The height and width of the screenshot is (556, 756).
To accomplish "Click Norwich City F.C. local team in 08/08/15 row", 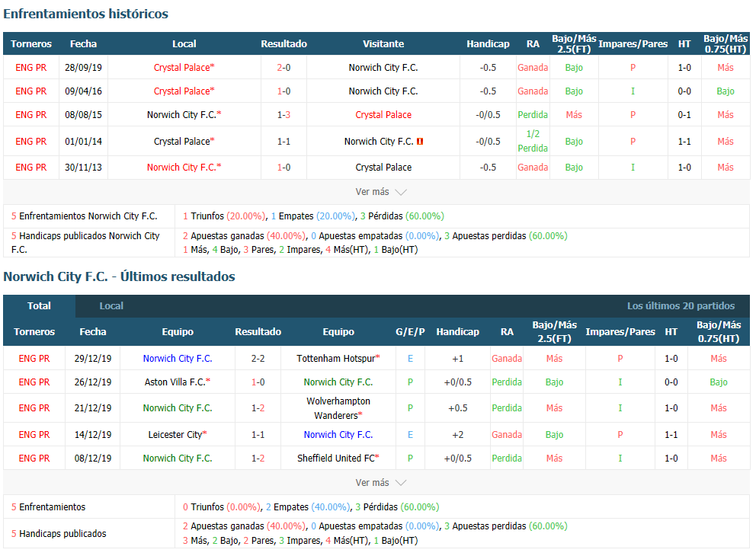I will point(184,115).
